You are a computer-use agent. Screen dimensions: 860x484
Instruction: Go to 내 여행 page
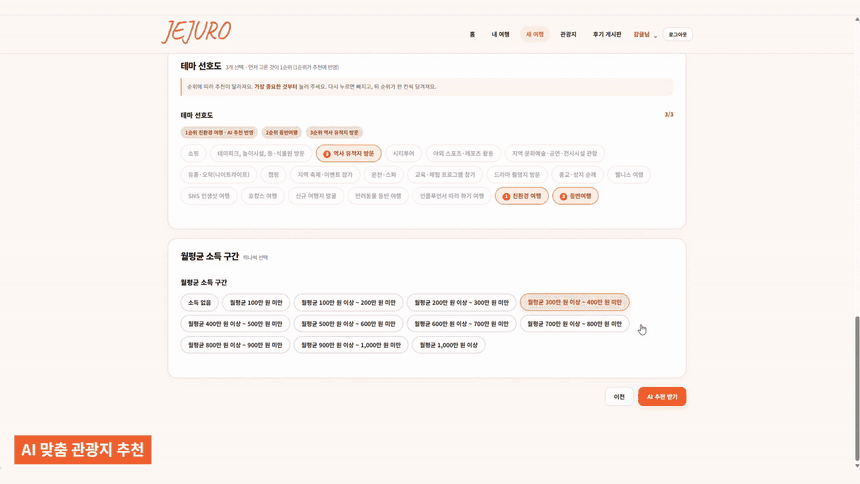(500, 35)
